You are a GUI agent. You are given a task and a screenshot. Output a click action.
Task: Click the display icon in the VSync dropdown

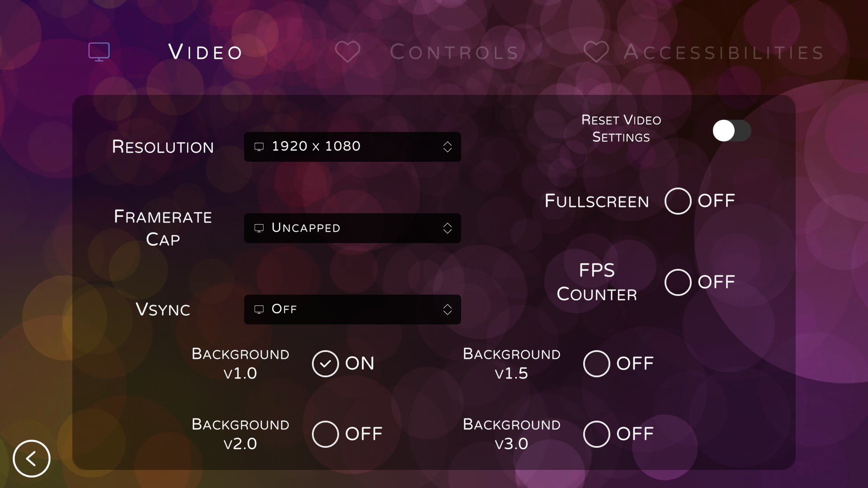tap(259, 310)
